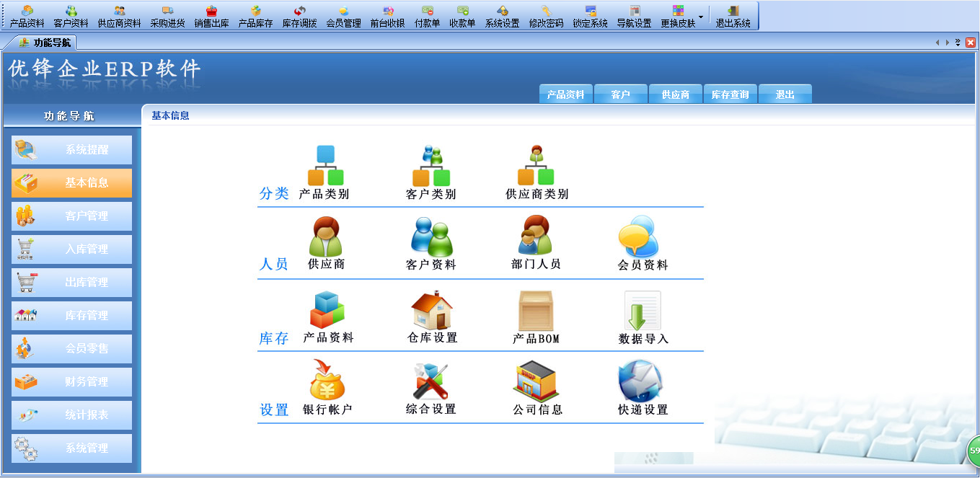Screen dimensions: 980x478
Task: Open 导航设置 from the toolbar
Action: click(634, 16)
